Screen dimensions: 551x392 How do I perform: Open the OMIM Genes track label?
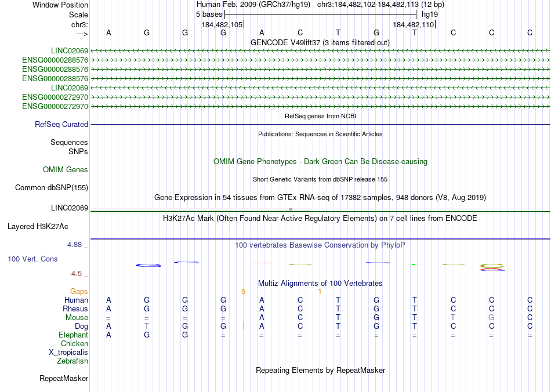pyautogui.click(x=66, y=170)
